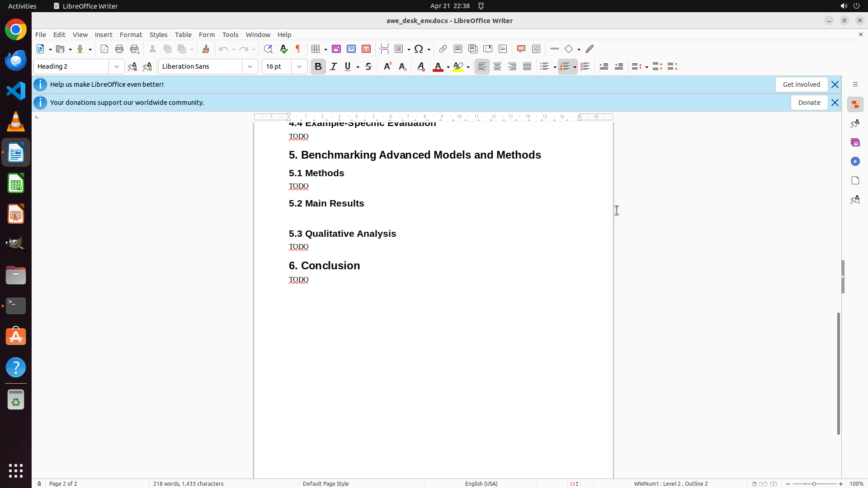
Task: Open the Styles menu
Action: 158,35
